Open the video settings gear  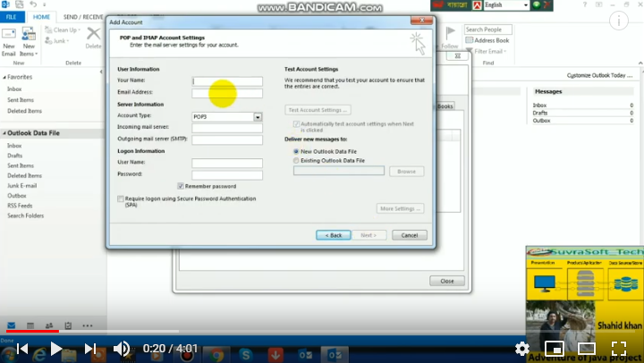click(522, 349)
